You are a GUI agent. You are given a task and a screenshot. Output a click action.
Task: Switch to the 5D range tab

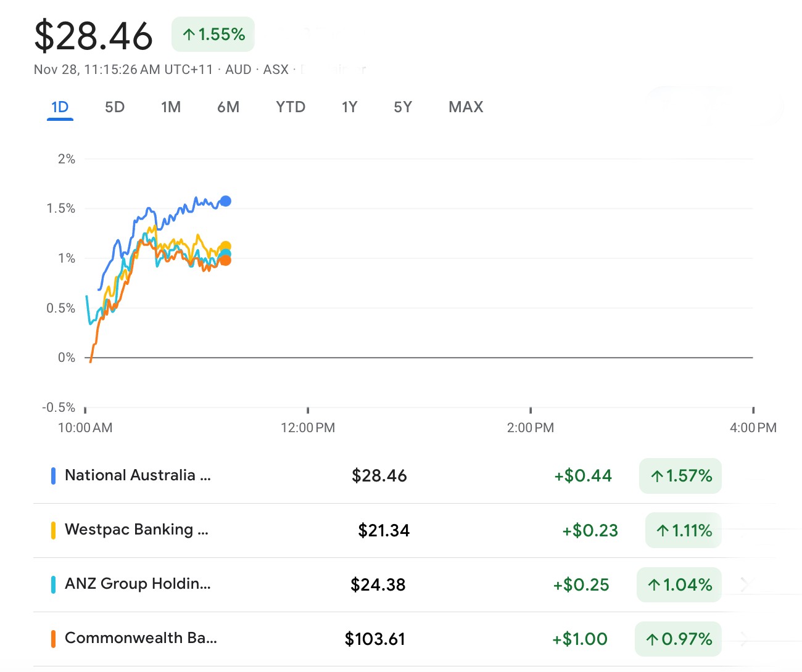[115, 107]
